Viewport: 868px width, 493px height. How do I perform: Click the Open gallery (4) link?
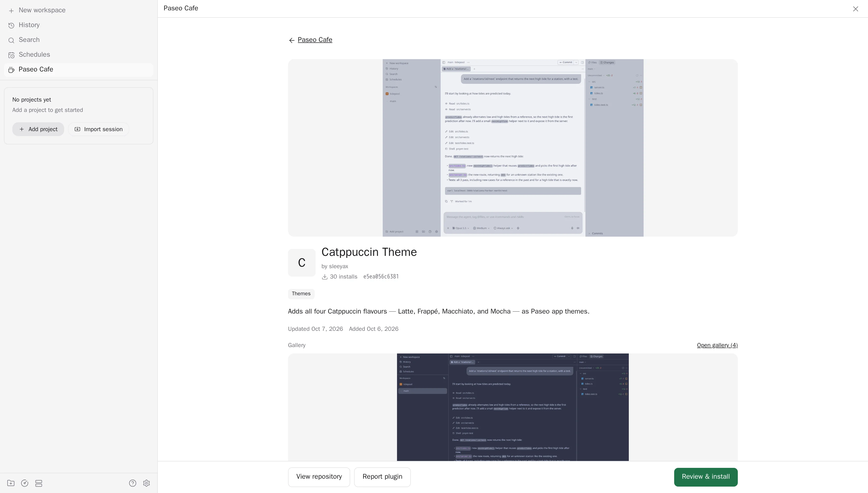[x=717, y=345]
